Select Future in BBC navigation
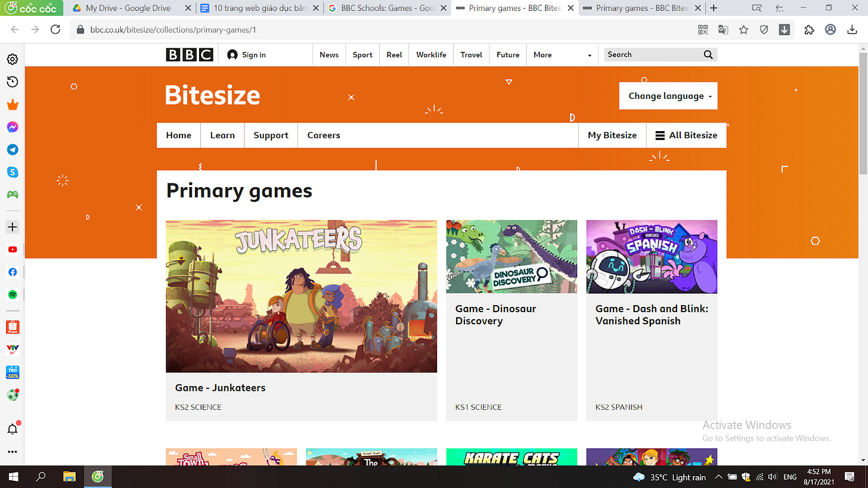This screenshot has width=868, height=488. point(508,55)
